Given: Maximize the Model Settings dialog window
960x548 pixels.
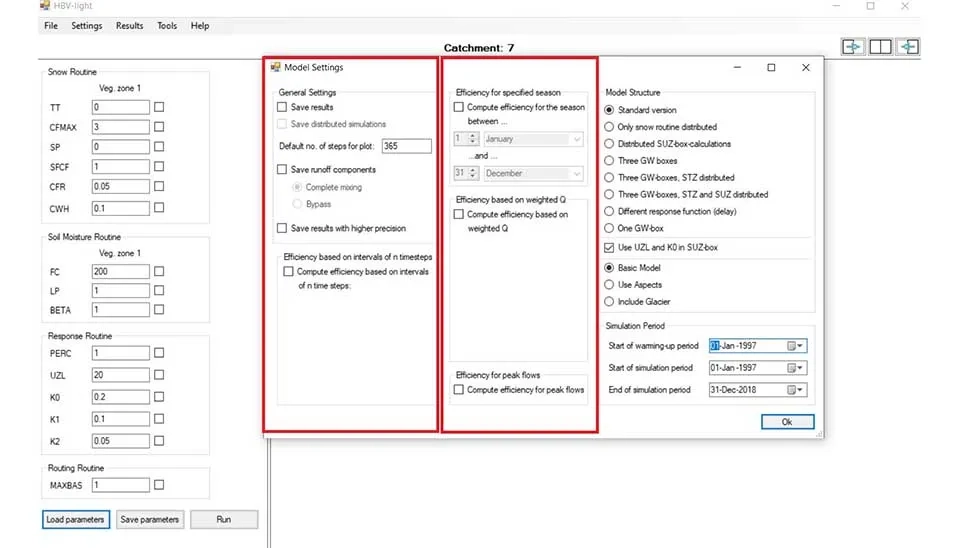Looking at the screenshot, I should tap(771, 68).
